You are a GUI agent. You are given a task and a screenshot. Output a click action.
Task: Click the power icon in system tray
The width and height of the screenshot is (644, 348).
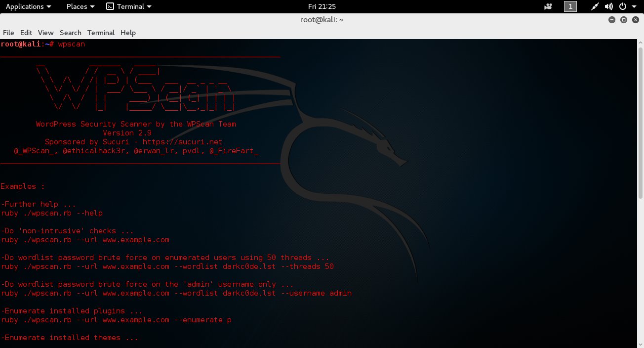tap(623, 6)
